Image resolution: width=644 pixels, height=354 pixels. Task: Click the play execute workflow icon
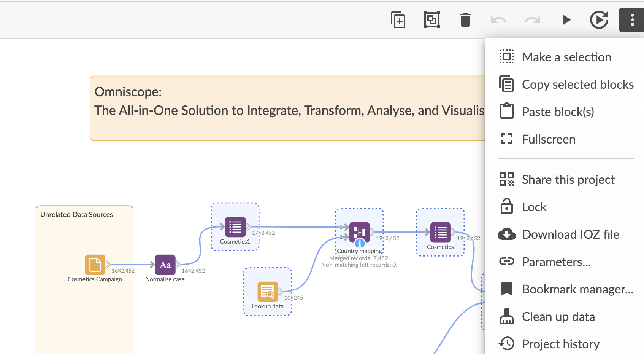(x=566, y=20)
